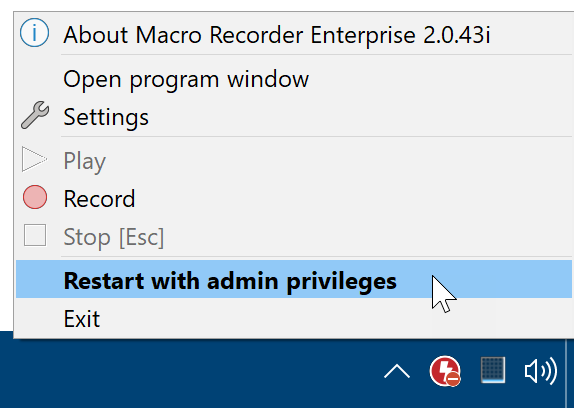Click the blue info icon beside About

[x=34, y=33]
